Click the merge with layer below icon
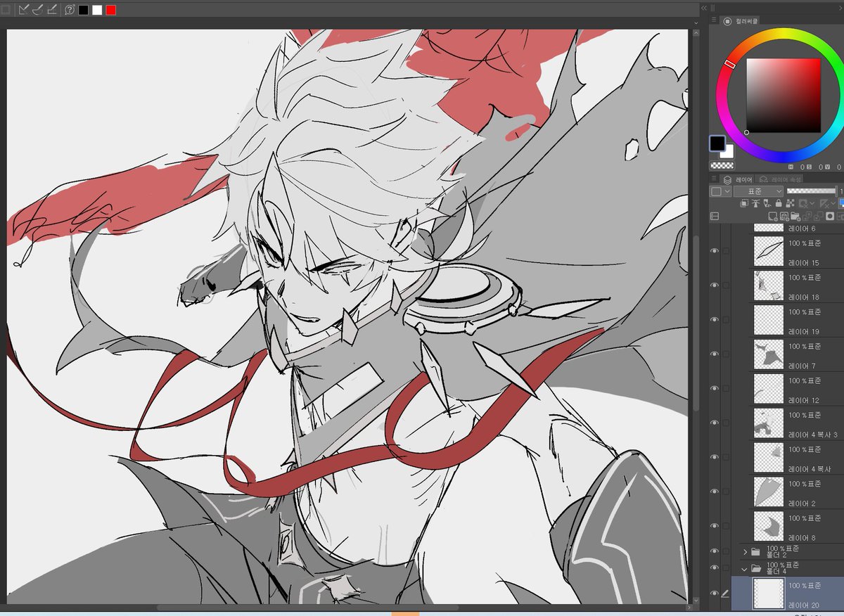This screenshot has width=844, height=616. (819, 217)
